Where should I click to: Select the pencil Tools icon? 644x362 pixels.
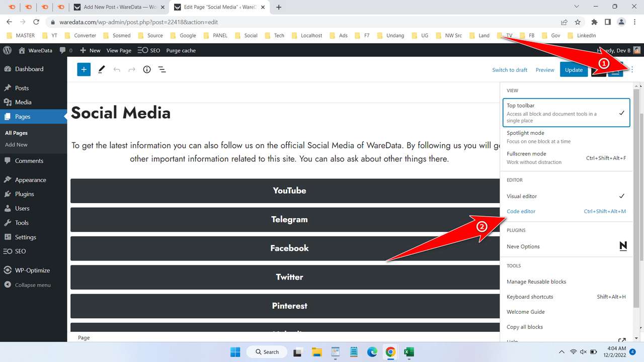pos(102,69)
